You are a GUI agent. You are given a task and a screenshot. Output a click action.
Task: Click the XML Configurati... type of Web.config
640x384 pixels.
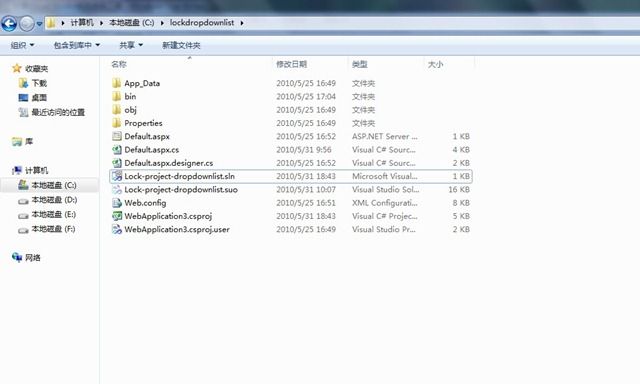(x=384, y=203)
